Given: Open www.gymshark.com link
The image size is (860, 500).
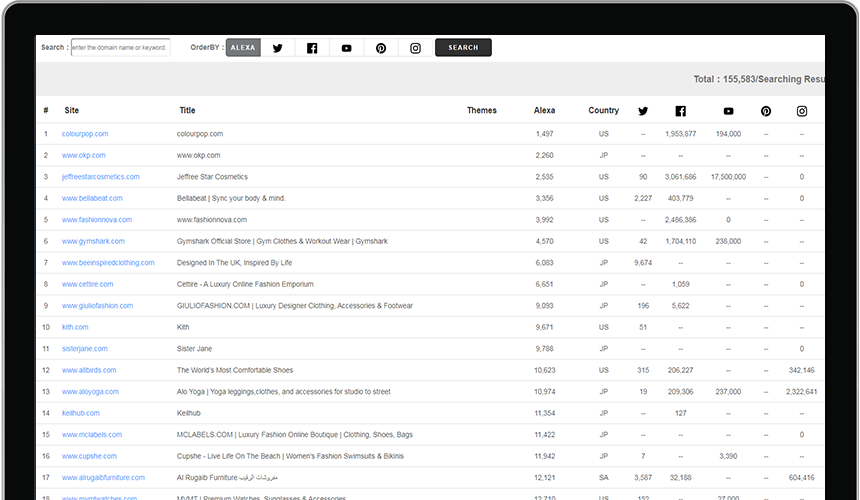Looking at the screenshot, I should click(x=93, y=241).
